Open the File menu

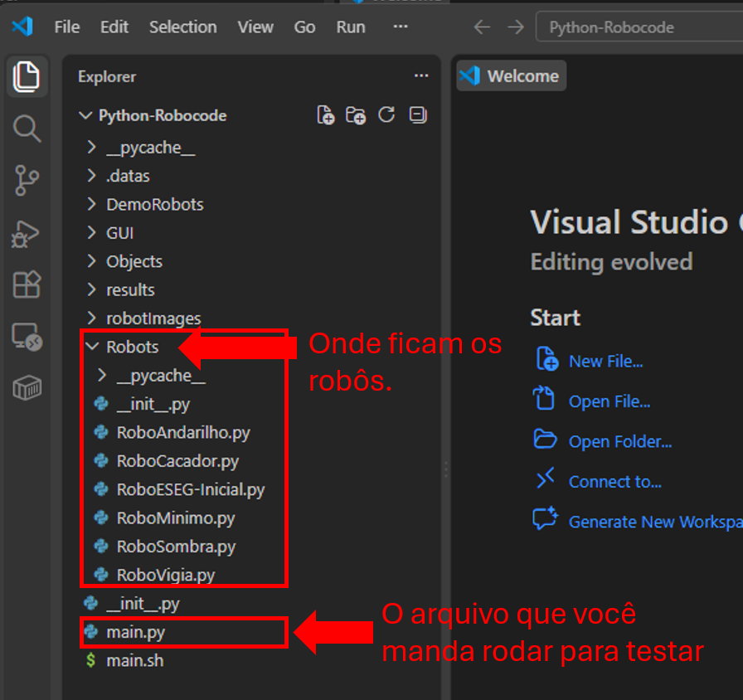coord(67,27)
